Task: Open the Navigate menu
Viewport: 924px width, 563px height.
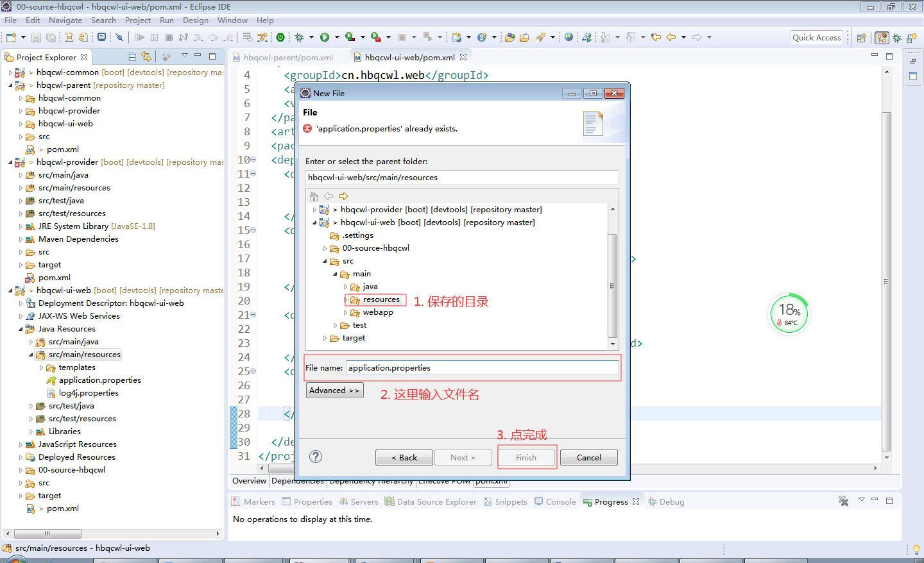Action: [65, 21]
